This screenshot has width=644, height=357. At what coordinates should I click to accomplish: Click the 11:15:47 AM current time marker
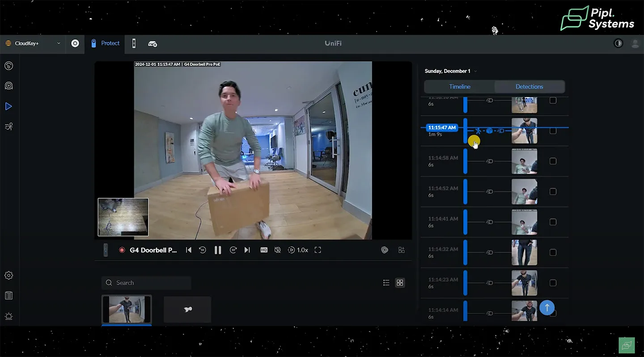(442, 128)
